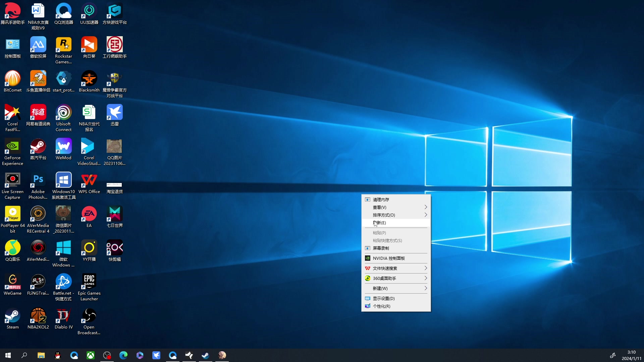This screenshot has width=644, height=362.
Task: Select the UU加速器 desktop icon
Action: point(89,14)
